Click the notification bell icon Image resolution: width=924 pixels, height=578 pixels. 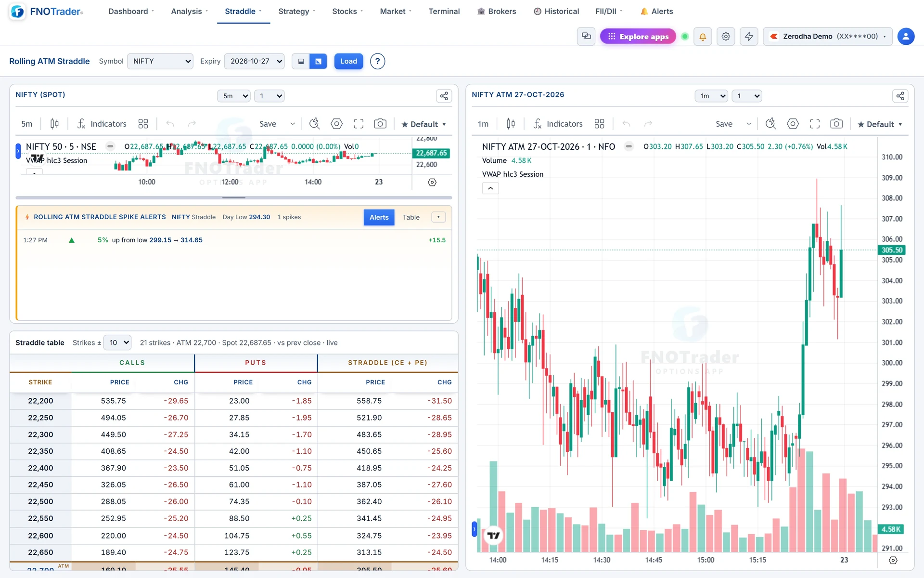pos(703,37)
